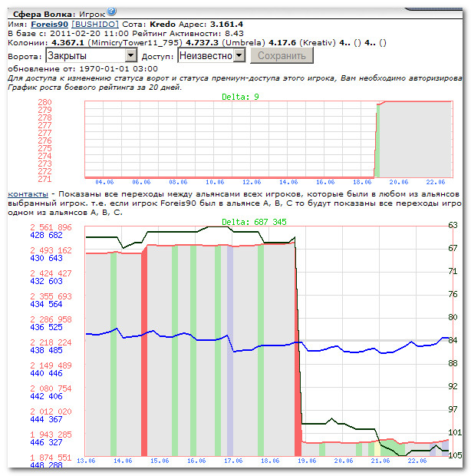Click the Сохранить button
The image size is (471, 476).
point(282,56)
